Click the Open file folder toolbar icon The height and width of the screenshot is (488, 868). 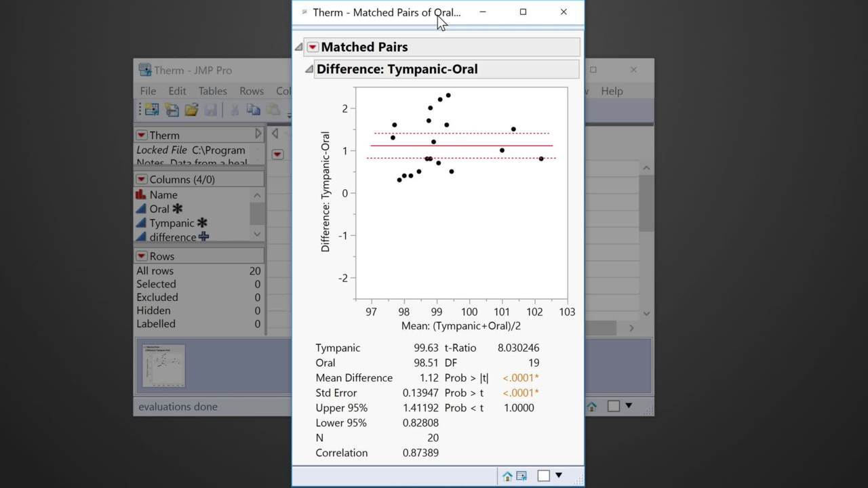click(191, 110)
